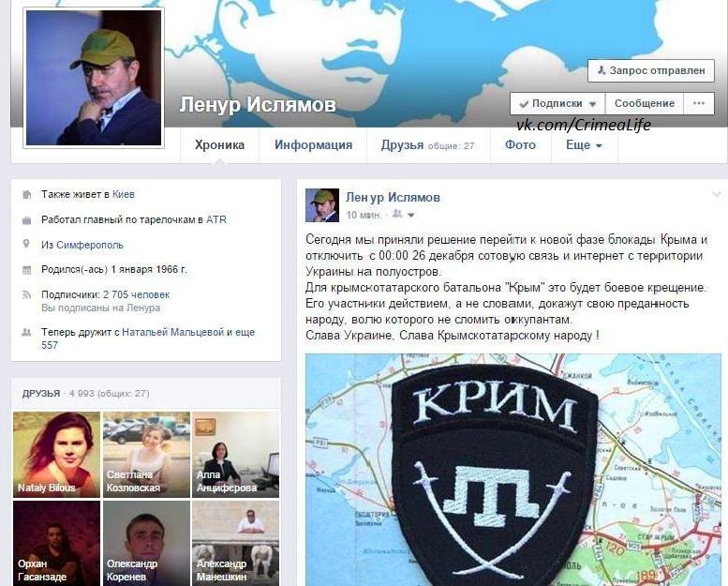Click the Сообщение button
This screenshot has height=586, width=728.
click(x=645, y=103)
